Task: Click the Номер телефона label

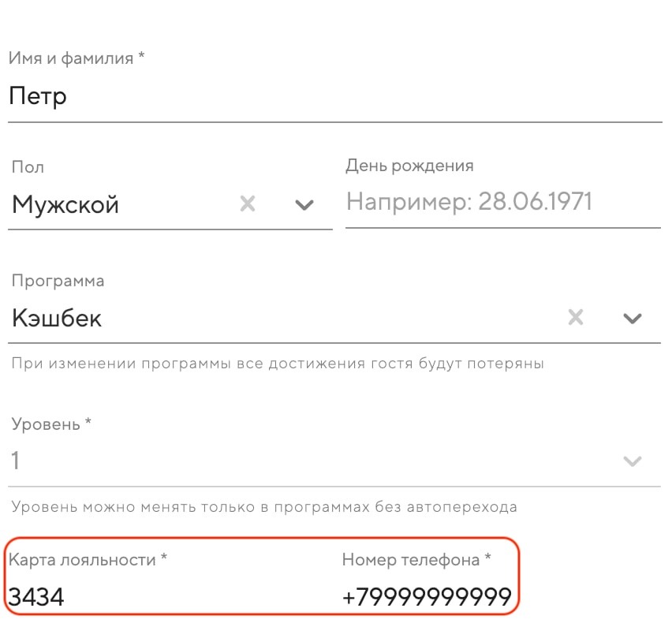Action: pos(416,559)
